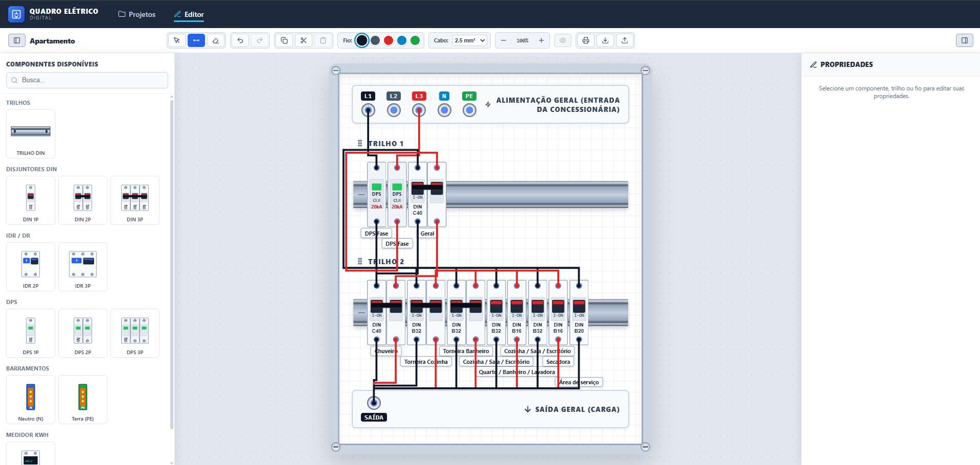Viewport: 980px width, 465px height.
Task: Select the black wire color
Action: pyautogui.click(x=362, y=40)
